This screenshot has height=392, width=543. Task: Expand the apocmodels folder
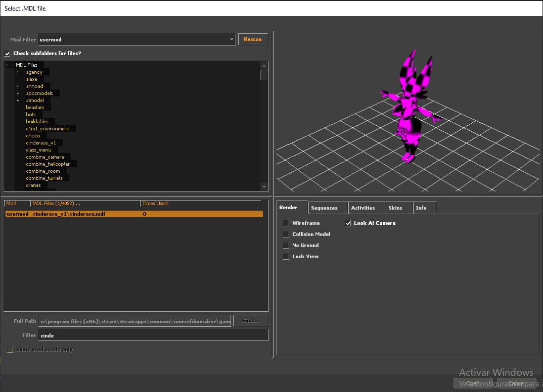click(x=18, y=93)
